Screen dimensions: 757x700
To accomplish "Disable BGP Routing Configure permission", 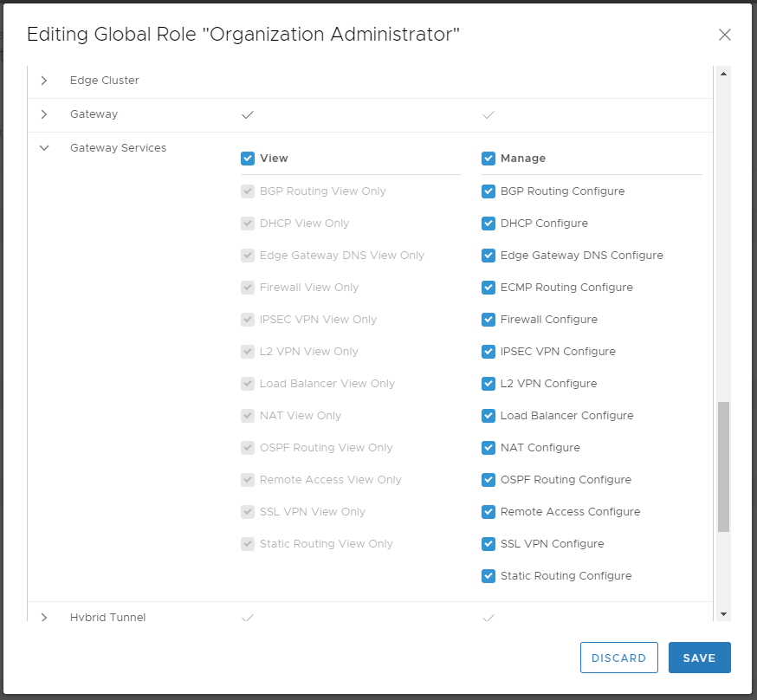I will click(488, 191).
